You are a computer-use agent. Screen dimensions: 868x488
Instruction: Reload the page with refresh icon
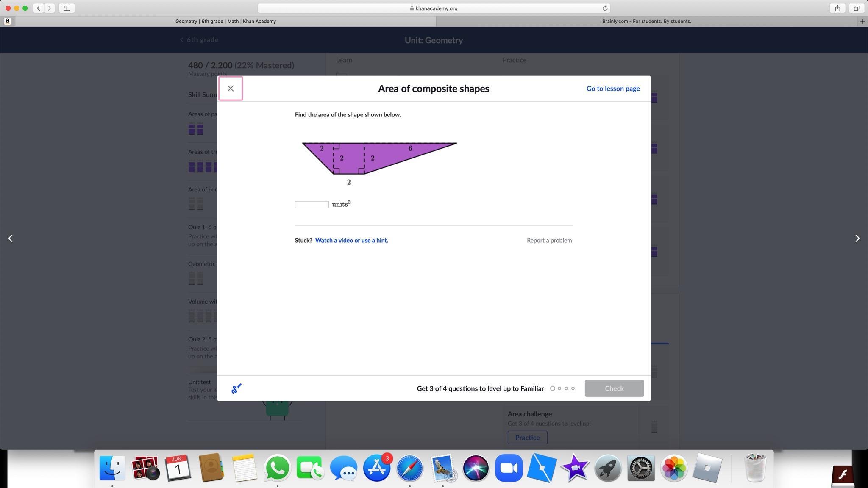coord(605,8)
